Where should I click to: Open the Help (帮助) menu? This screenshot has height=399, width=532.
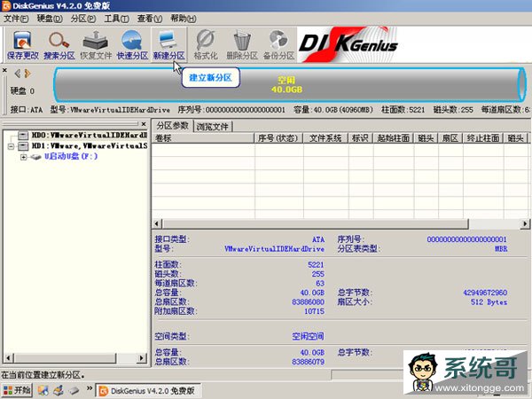pos(184,19)
